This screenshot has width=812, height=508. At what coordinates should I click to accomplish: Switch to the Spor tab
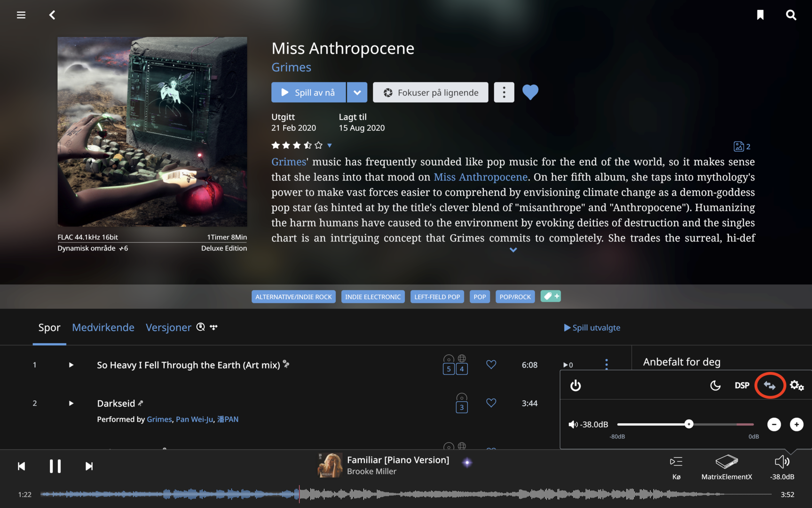tap(49, 327)
